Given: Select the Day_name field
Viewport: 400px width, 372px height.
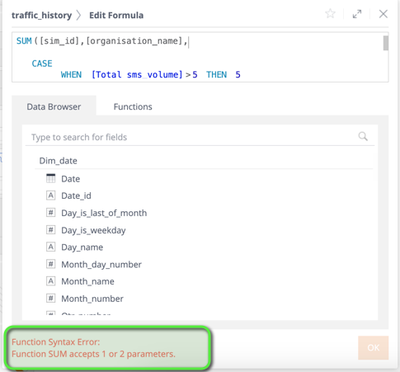Looking at the screenshot, I should (x=82, y=247).
